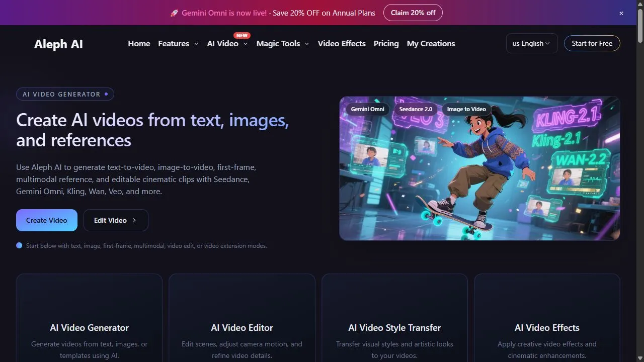Claim 20% off button
Image resolution: width=644 pixels, height=362 pixels.
(413, 13)
